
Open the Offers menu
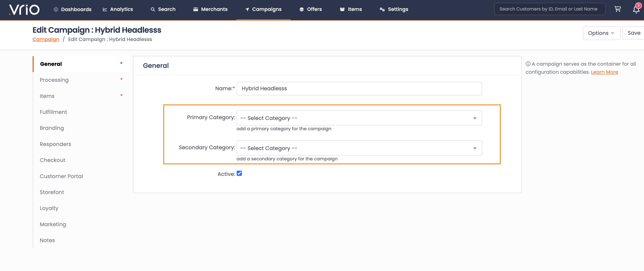pos(310,9)
